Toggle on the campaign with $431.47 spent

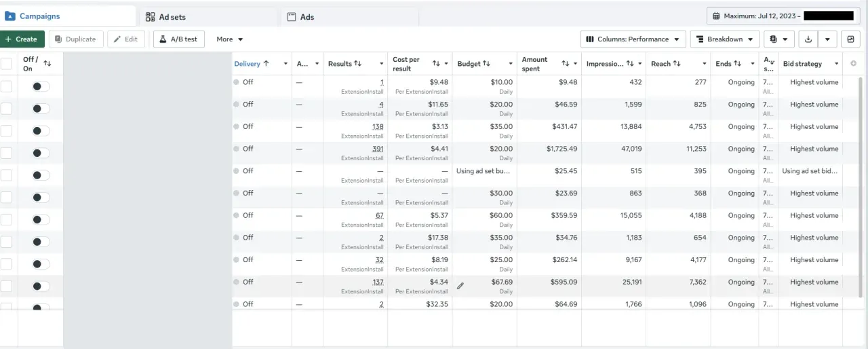coord(41,130)
